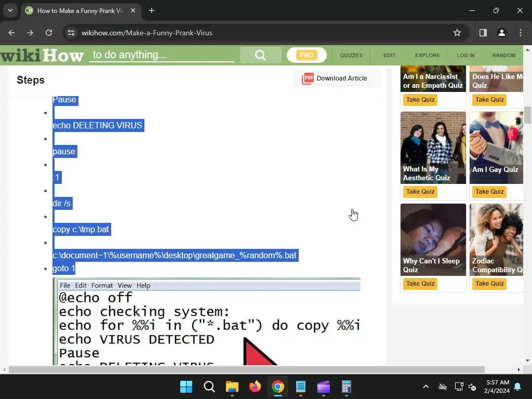Click the wikiHow logo
The image size is (532, 399).
point(42,55)
